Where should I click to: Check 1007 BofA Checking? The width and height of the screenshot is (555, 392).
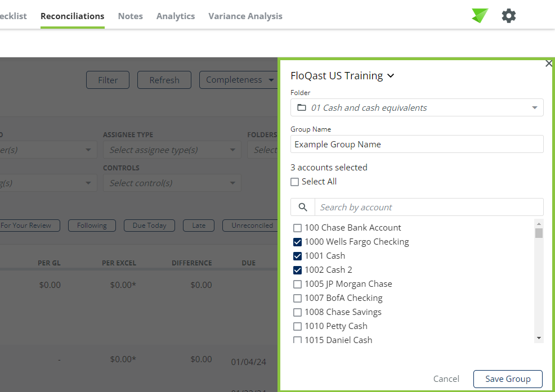coord(297,298)
